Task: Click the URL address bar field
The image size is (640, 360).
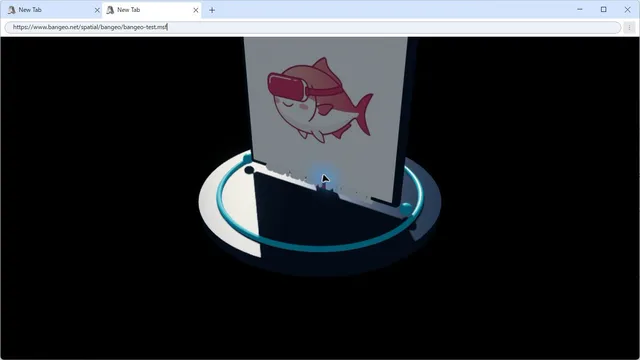Action: 313,27
